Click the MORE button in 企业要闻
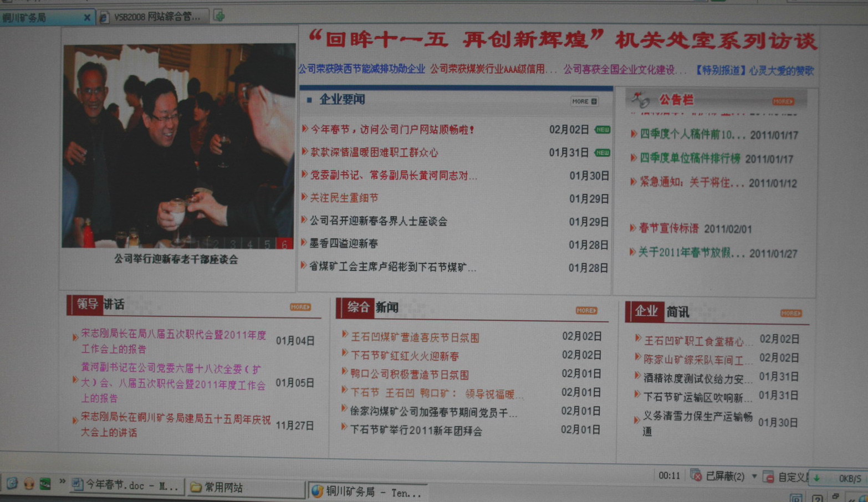 584,101
